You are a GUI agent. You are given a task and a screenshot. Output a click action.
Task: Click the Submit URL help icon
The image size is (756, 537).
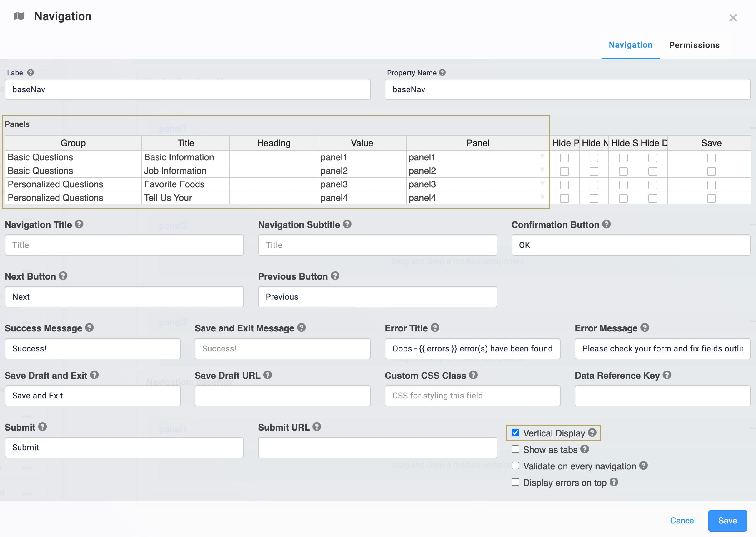317,427
